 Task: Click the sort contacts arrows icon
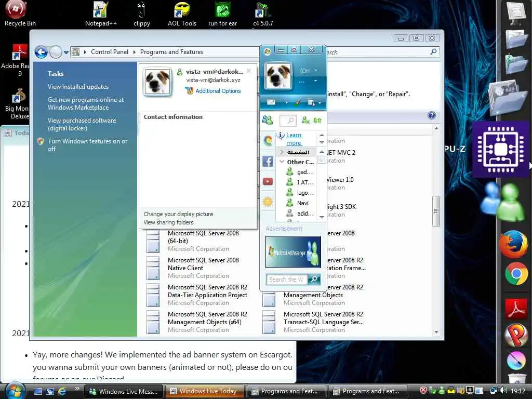(317, 120)
